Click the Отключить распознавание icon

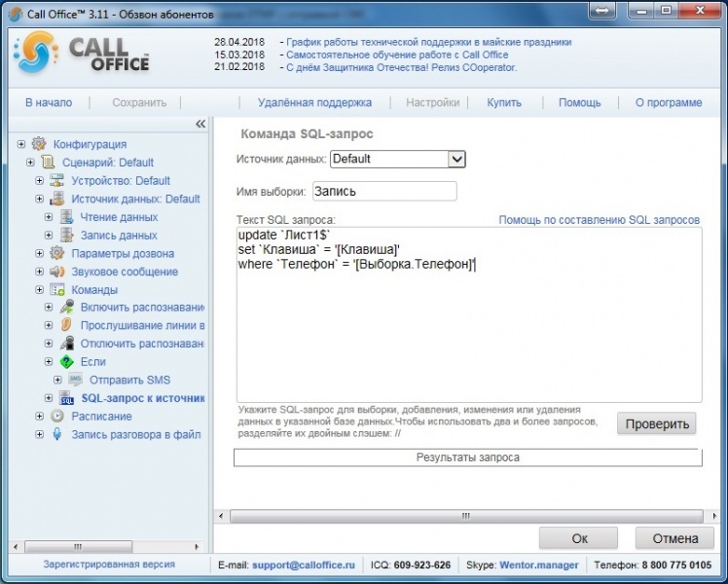point(66,344)
